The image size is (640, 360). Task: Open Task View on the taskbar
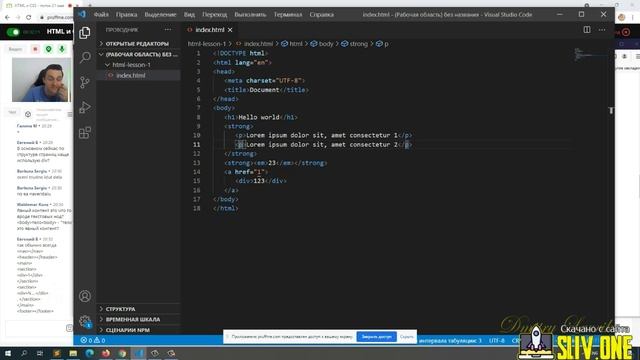(x=40, y=353)
